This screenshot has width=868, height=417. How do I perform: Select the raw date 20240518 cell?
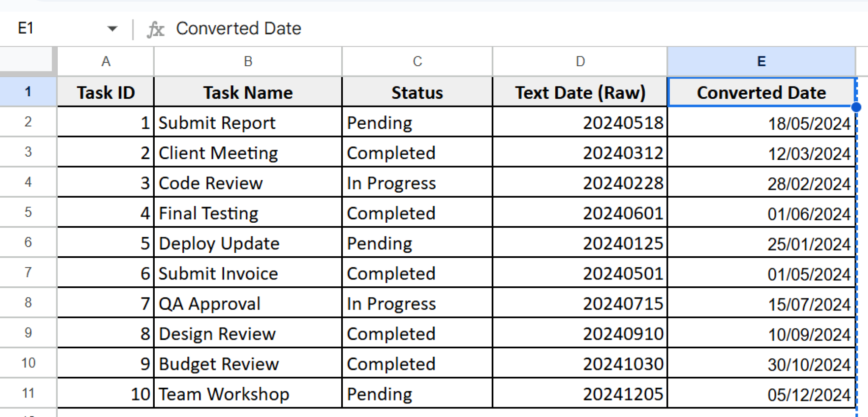(x=580, y=123)
